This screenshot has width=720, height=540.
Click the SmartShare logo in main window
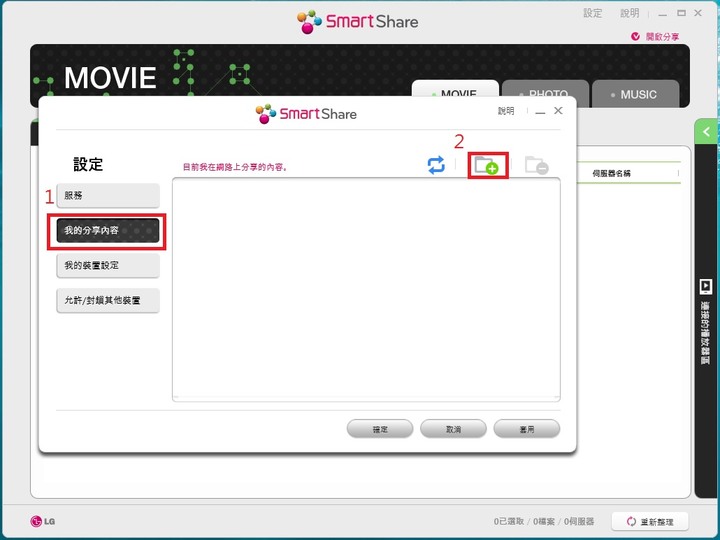[358, 22]
